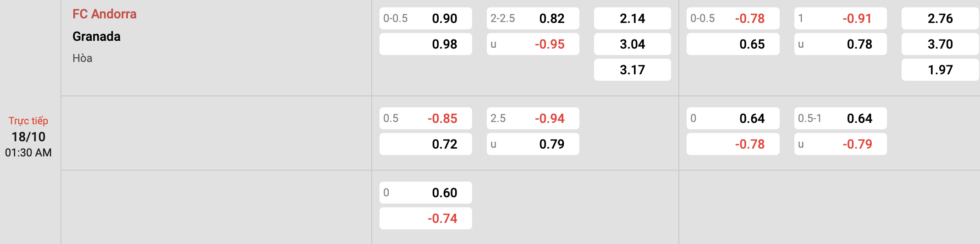980x244 pixels.
Task: Choose draw odds 3.17
Action: pyautogui.click(x=633, y=70)
